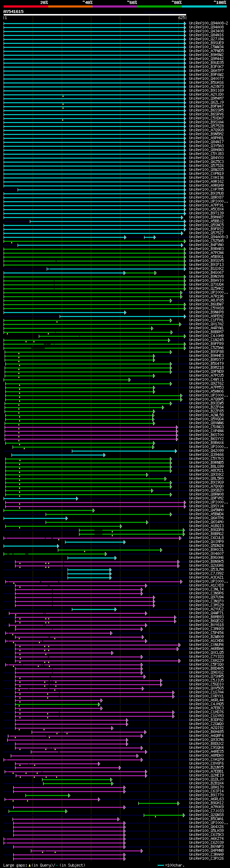The image size is (230, 868).
Task: Select hit label UniRef100_A4RES5
Action: 206,751
